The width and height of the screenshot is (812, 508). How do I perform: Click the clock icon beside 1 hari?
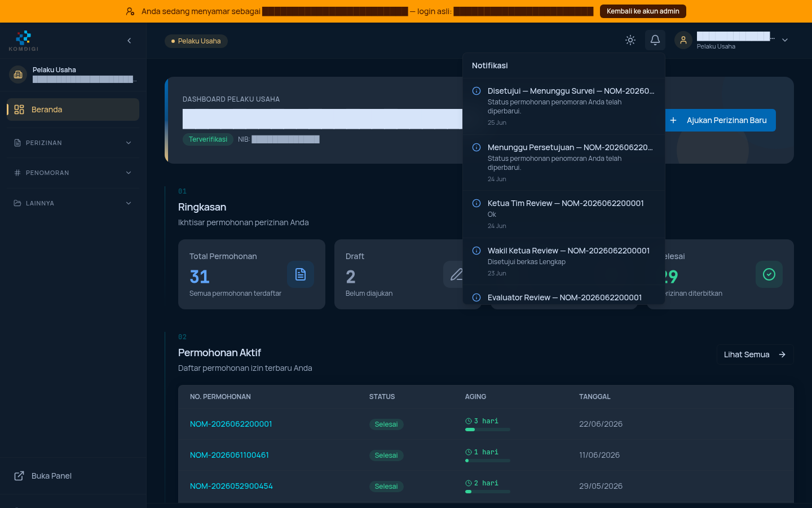[469, 452]
